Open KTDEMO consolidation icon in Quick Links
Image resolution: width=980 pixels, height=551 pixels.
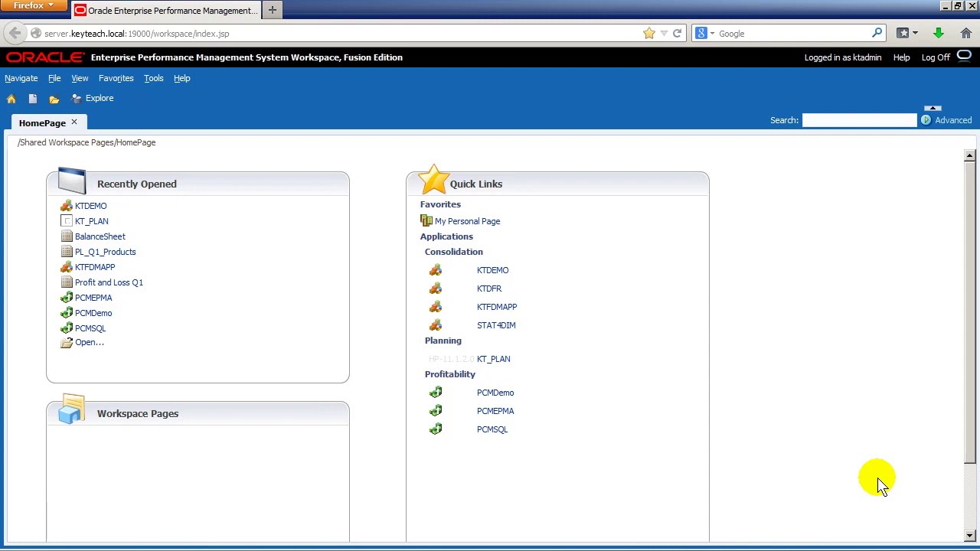(x=436, y=270)
